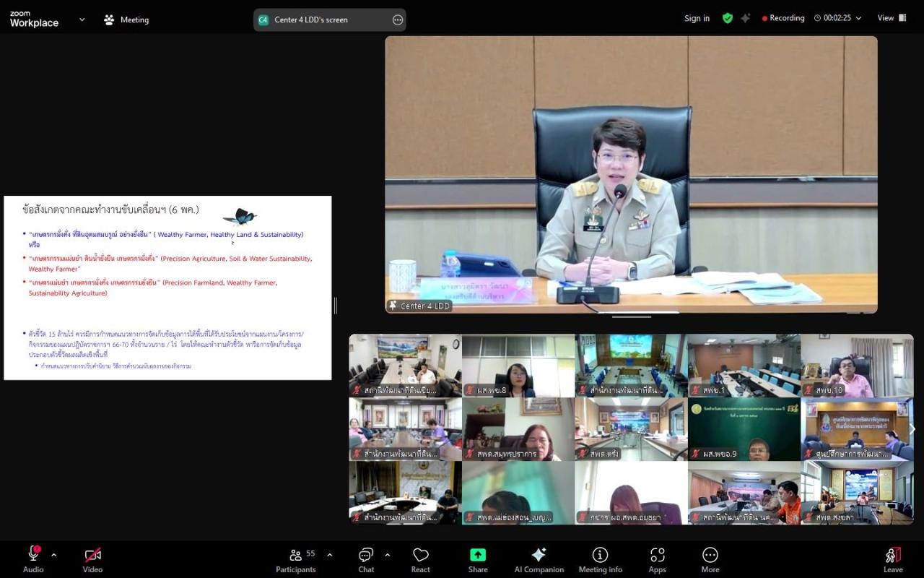Open the Chat panel
Viewport: 924px width, 578px height.
tap(366, 560)
